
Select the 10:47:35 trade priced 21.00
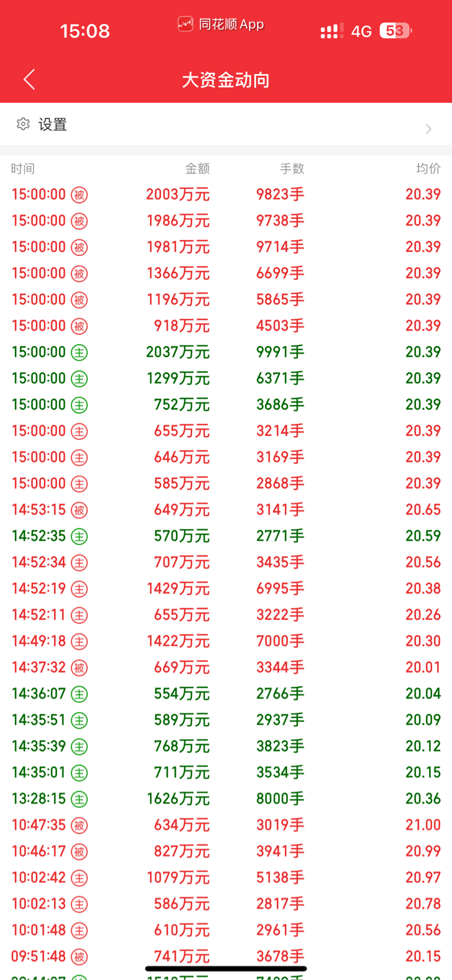[x=226, y=825]
